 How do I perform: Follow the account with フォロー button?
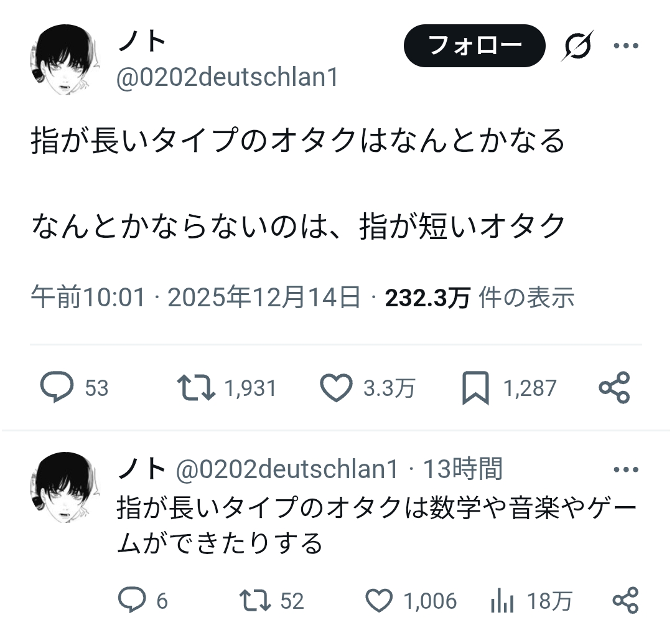474,45
